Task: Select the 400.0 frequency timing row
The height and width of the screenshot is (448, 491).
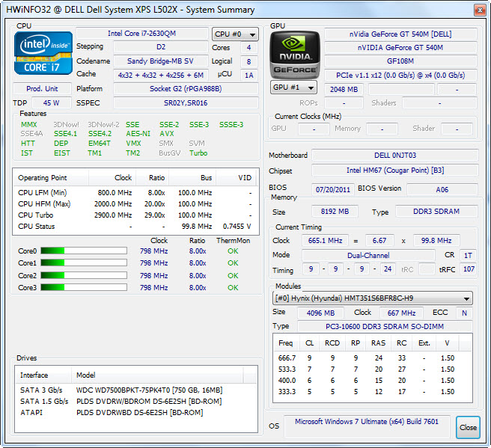Action: click(372, 381)
